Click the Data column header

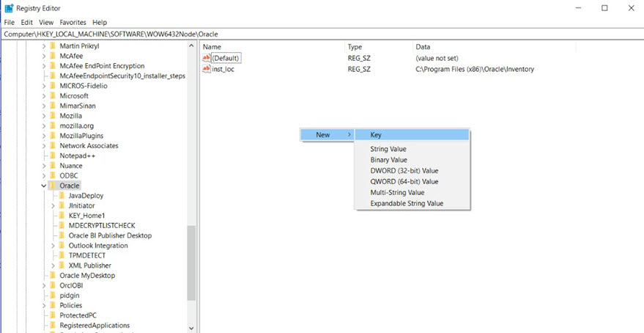(x=494, y=47)
